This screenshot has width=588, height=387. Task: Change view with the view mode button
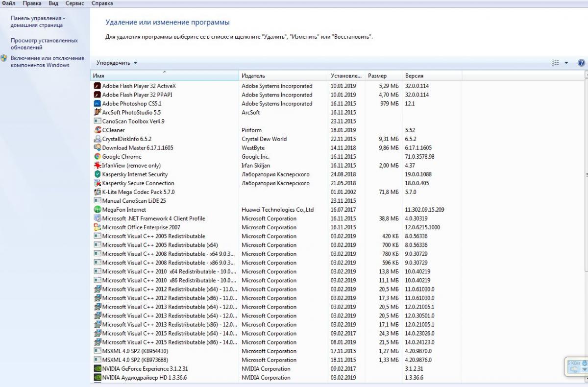(x=555, y=63)
